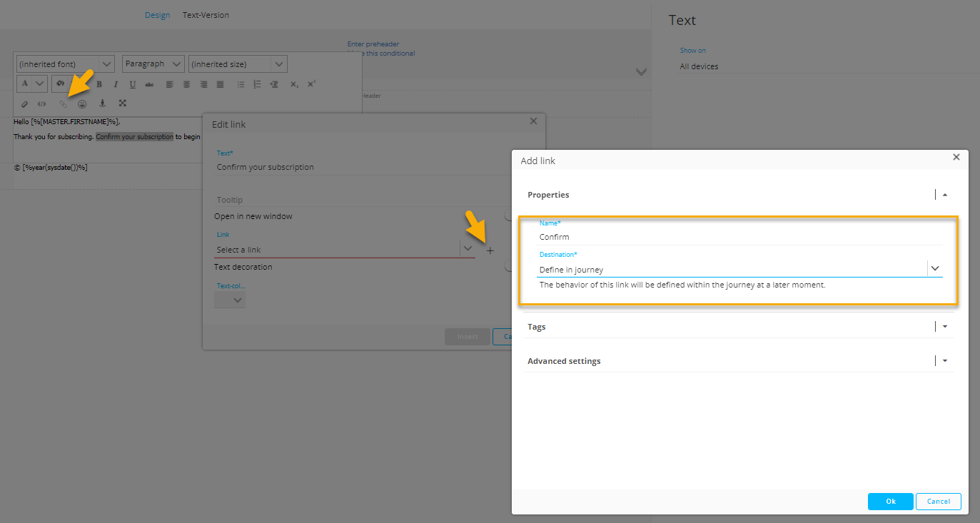
Task: Toggle fullscreen editor mode icon
Action: (122, 103)
